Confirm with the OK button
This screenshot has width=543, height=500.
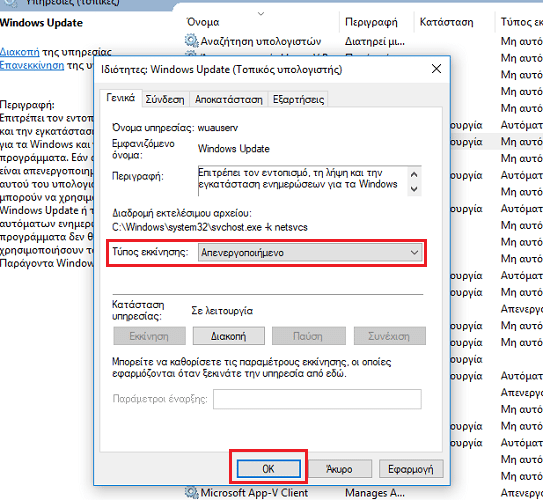(268, 469)
